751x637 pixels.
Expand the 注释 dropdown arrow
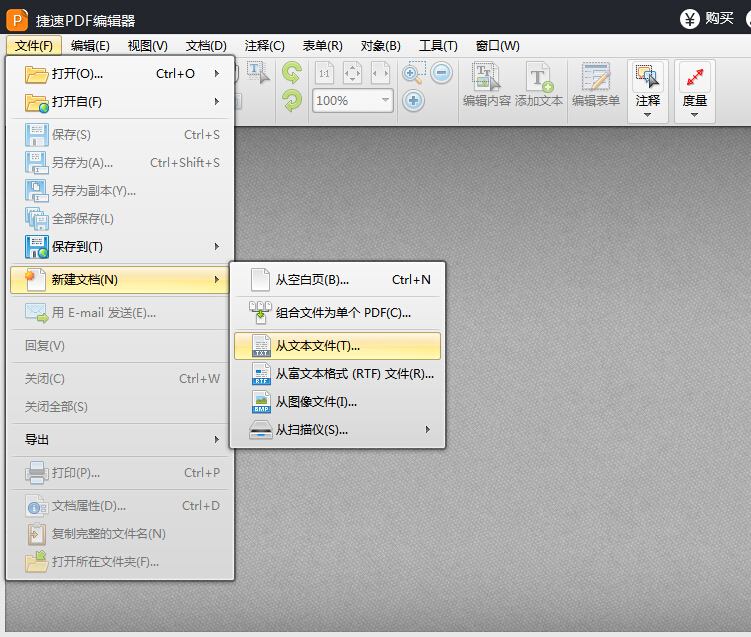coord(648,115)
